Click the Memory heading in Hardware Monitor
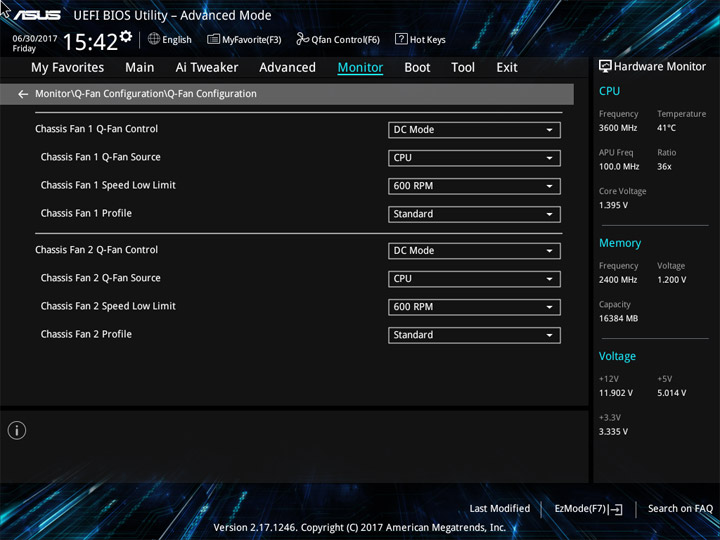 pos(620,243)
